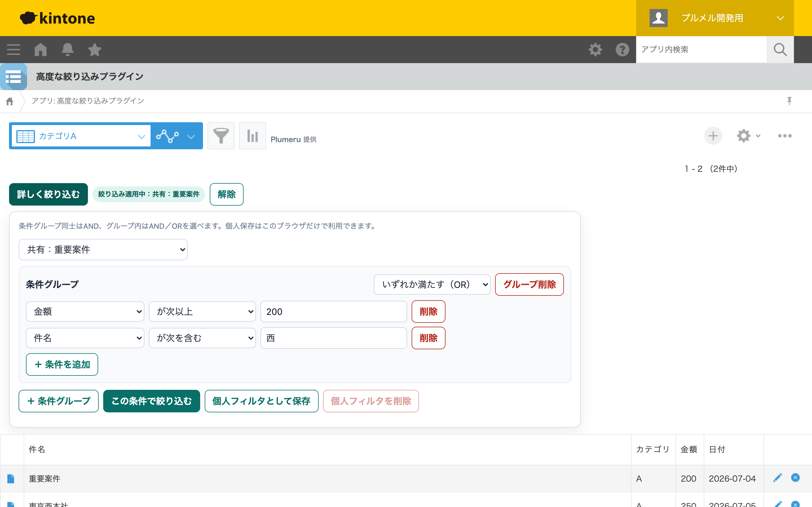Open the いずれか満たす（OR） dropdown
The width and height of the screenshot is (812, 507).
pyautogui.click(x=432, y=284)
